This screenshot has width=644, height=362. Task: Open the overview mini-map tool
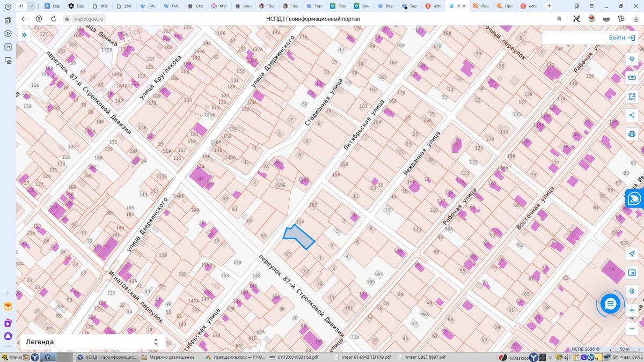point(632,272)
